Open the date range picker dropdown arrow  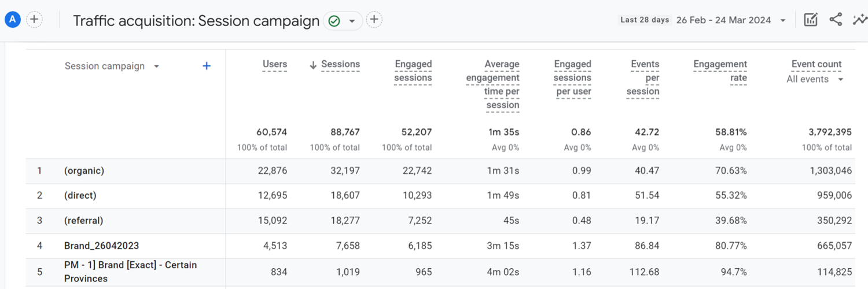click(x=783, y=21)
